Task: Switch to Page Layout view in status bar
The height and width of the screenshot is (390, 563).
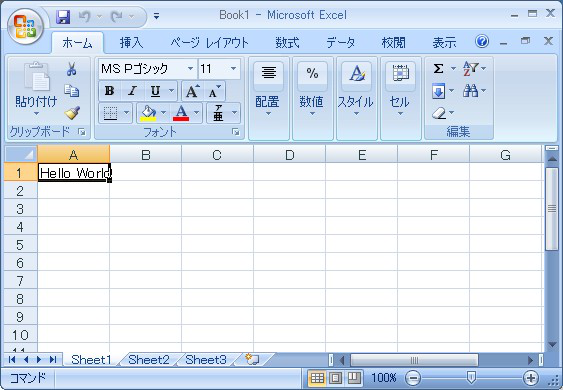Action: coord(335,377)
